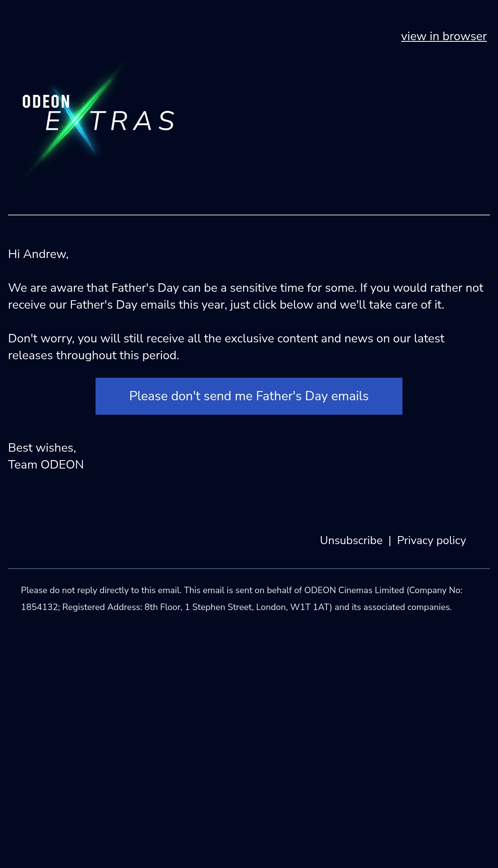The width and height of the screenshot is (498, 868).
Task: Click the EXTRAS lettering in the logo
Action: pyautogui.click(x=110, y=121)
